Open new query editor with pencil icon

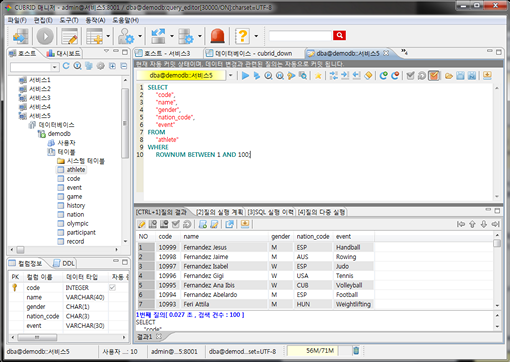(x=70, y=36)
